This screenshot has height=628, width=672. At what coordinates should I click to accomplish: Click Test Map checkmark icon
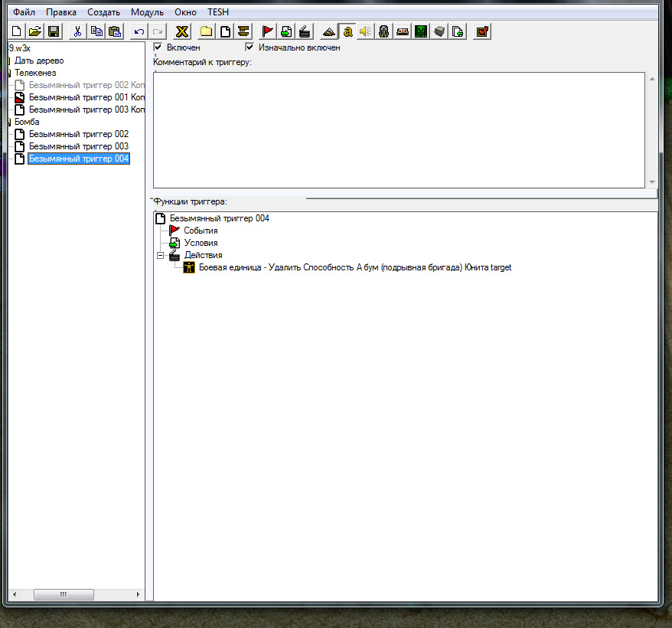pyautogui.click(x=482, y=31)
